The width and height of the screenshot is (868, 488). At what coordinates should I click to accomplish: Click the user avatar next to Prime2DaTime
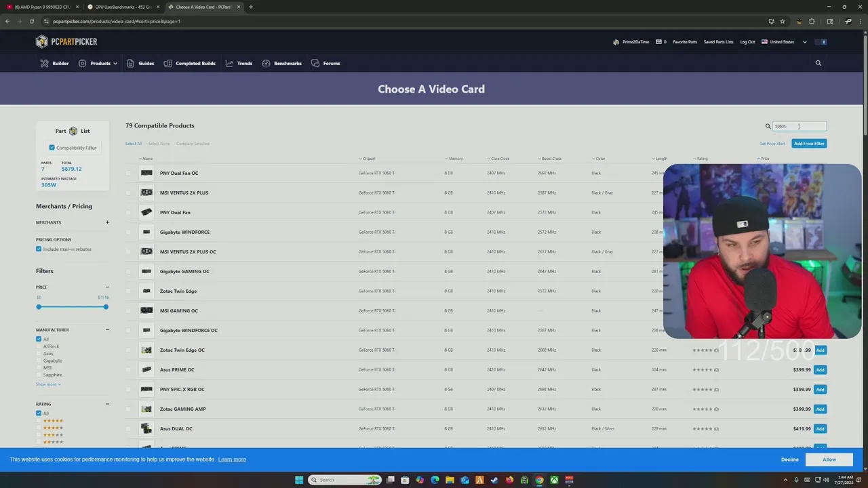click(616, 42)
